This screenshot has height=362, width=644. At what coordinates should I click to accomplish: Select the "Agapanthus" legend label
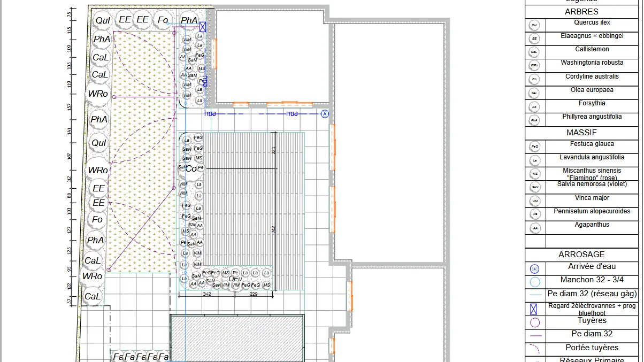pos(592,225)
